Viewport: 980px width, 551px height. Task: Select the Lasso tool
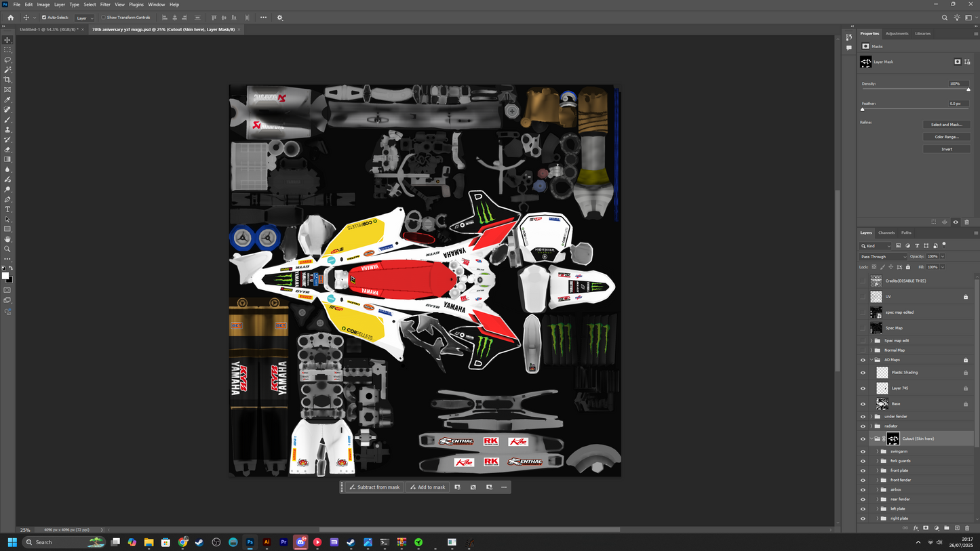click(7, 60)
